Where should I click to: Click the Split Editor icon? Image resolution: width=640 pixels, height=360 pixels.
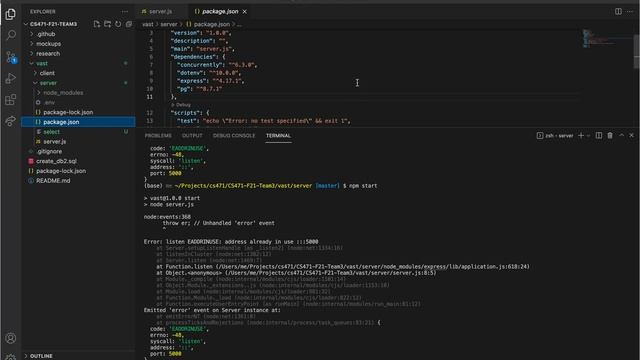point(618,11)
